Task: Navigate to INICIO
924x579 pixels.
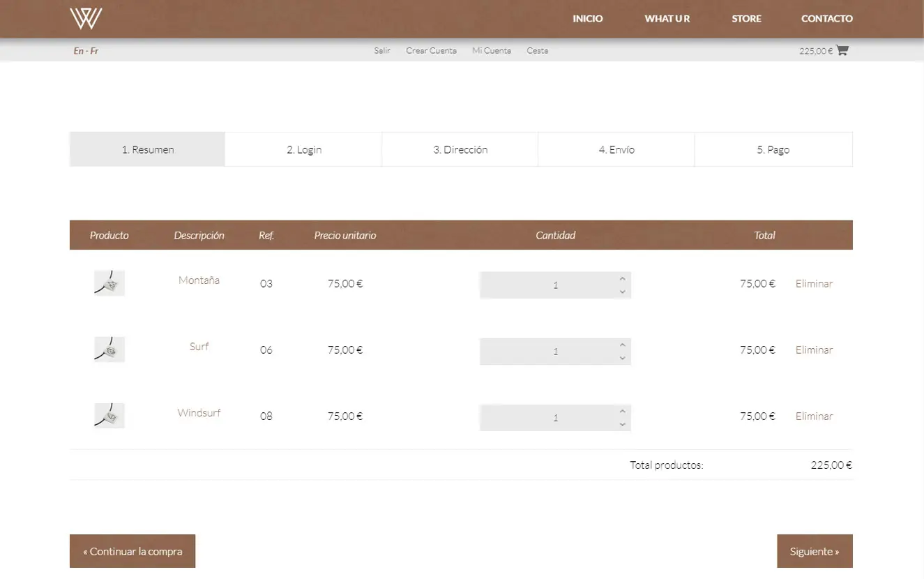Action: coord(587,19)
